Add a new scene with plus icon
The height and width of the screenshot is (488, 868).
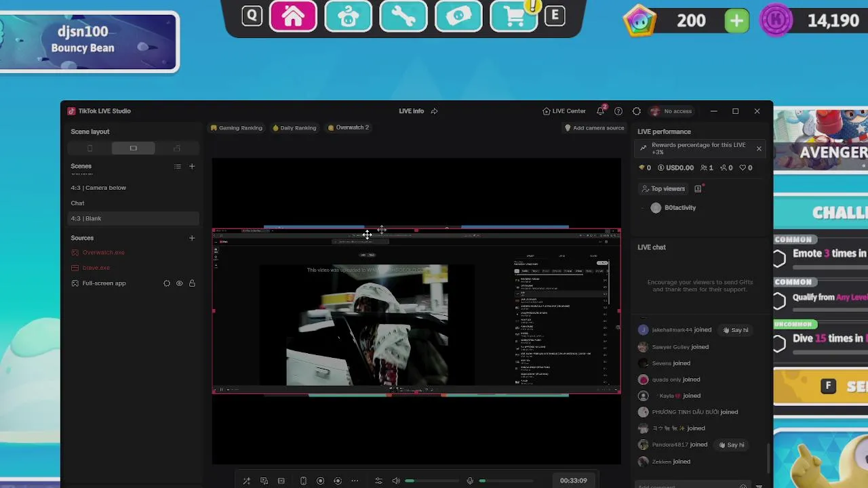[x=192, y=166]
